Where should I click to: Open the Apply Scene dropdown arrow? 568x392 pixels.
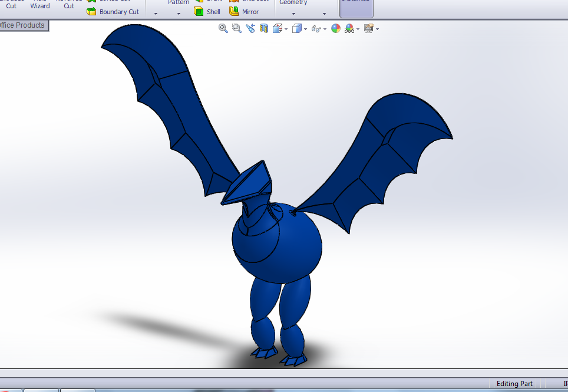(358, 29)
